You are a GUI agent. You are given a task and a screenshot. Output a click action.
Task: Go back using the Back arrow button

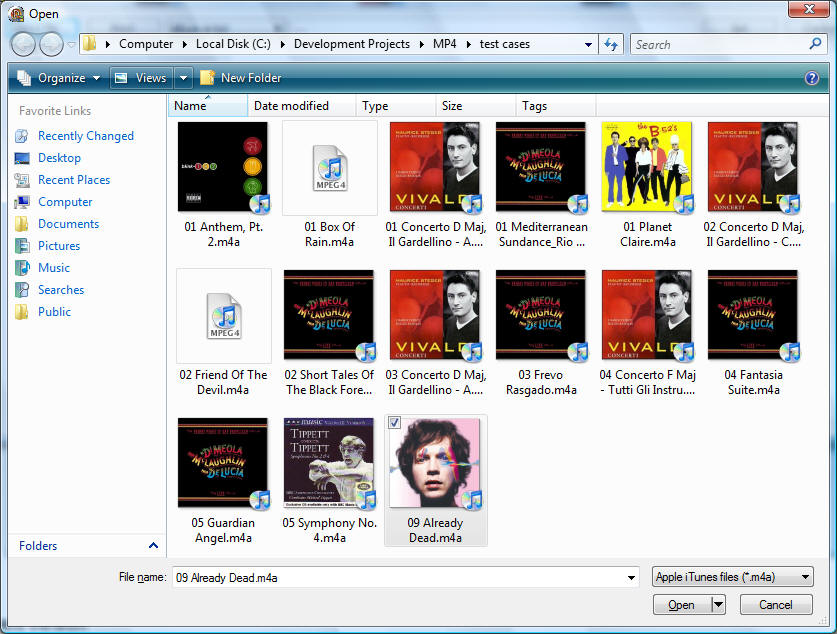23,44
